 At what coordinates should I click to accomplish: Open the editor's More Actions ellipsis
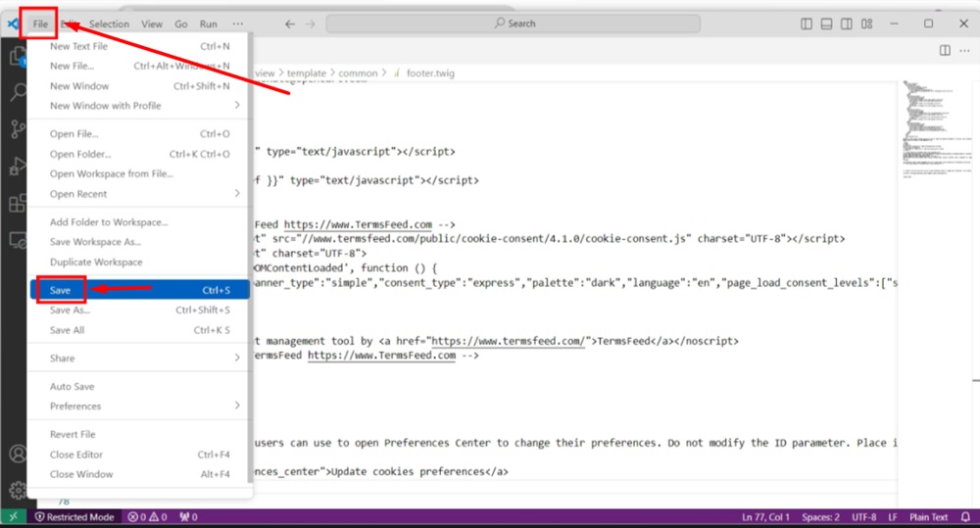click(x=964, y=50)
